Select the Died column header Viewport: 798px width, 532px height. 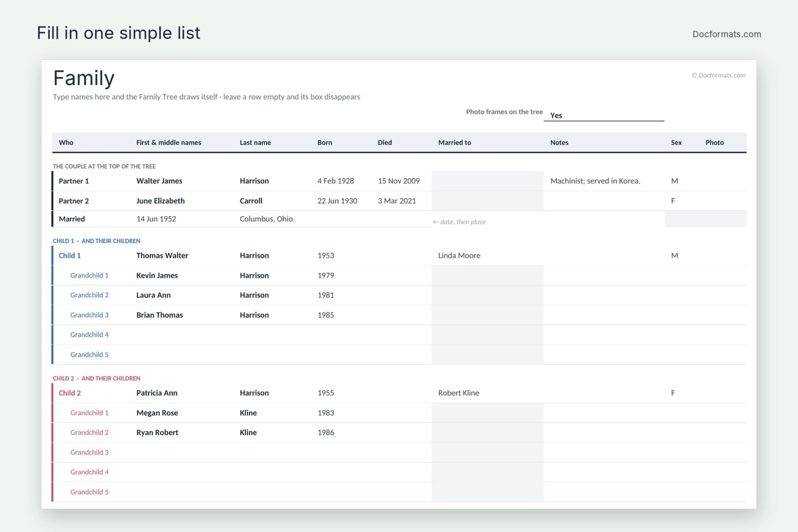(385, 142)
